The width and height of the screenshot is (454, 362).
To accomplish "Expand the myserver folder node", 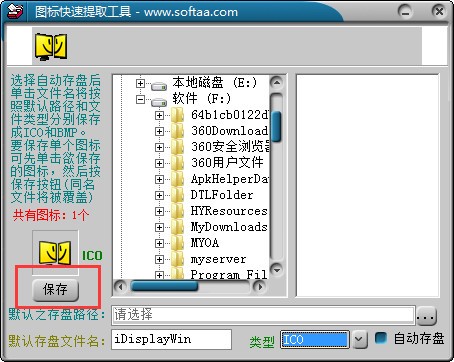I will [159, 259].
